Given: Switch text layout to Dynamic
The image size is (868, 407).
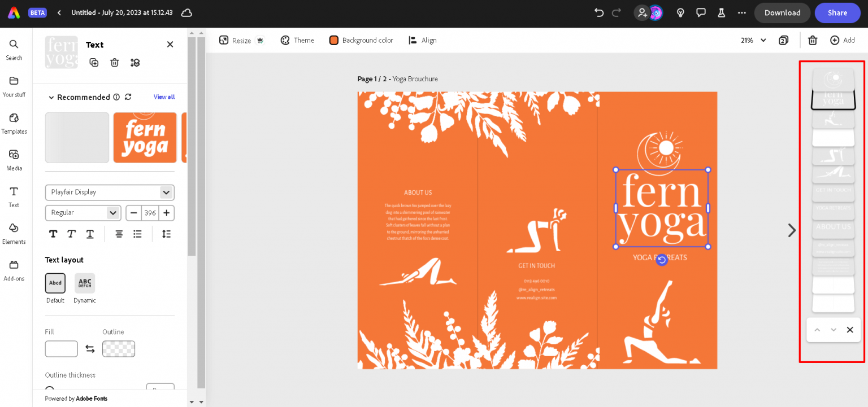Looking at the screenshot, I should click(84, 283).
